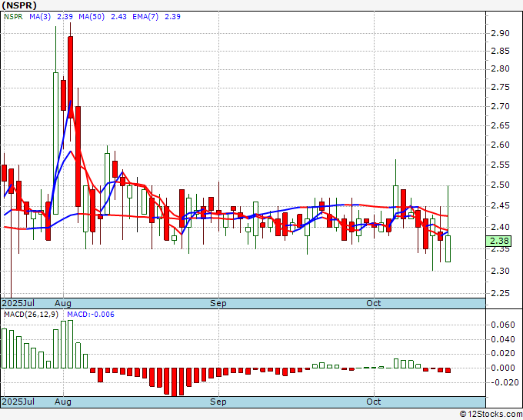Image resolution: width=523 pixels, height=420 pixels.
Task: Click the 2.90 price axis label
Action: point(500,33)
